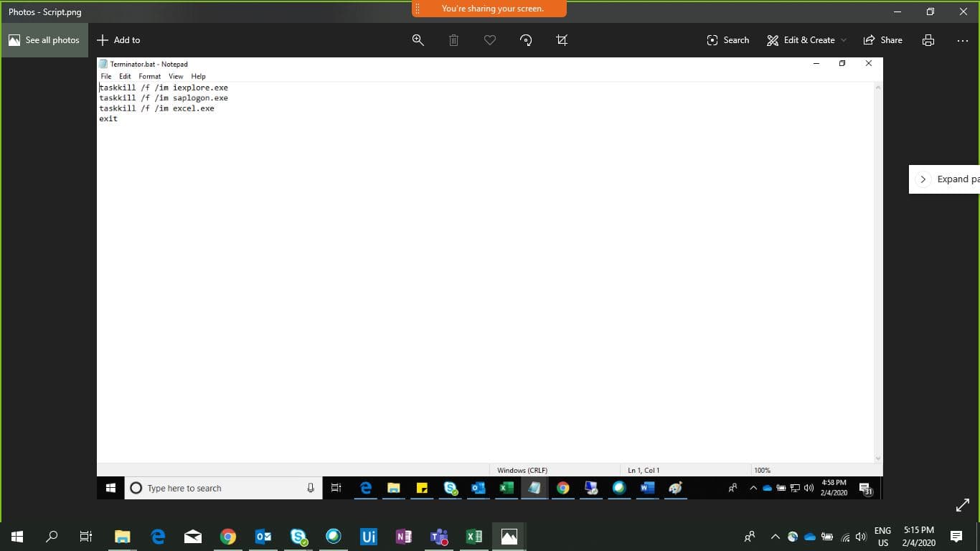Expand the side pane with the chevron
This screenshot has height=551, width=980.
pyautogui.click(x=923, y=179)
